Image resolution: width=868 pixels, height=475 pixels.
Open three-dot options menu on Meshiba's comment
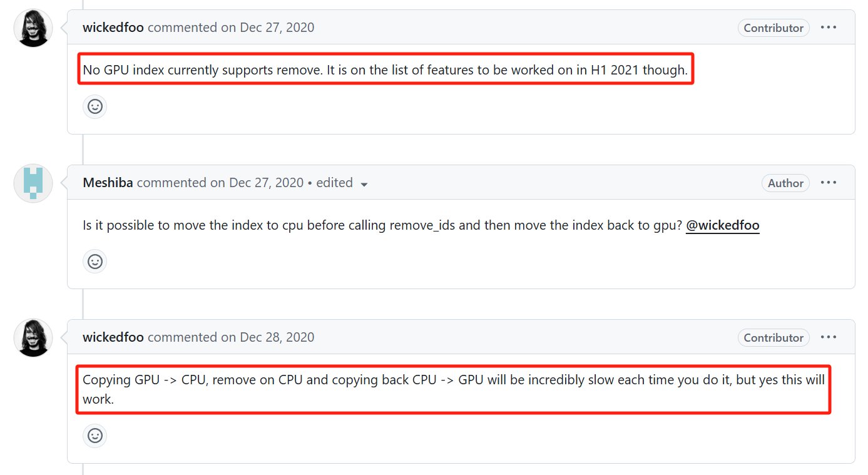tap(829, 183)
